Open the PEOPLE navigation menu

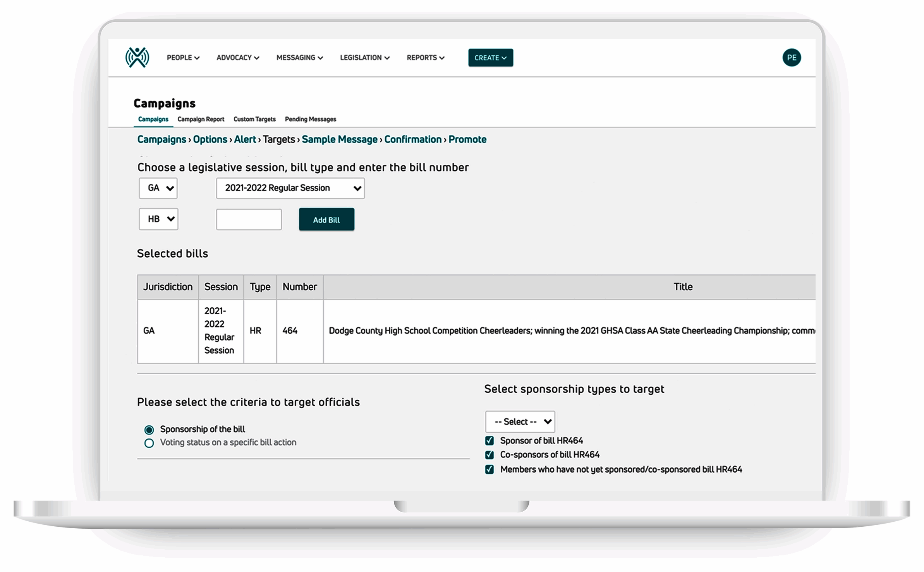[182, 58]
